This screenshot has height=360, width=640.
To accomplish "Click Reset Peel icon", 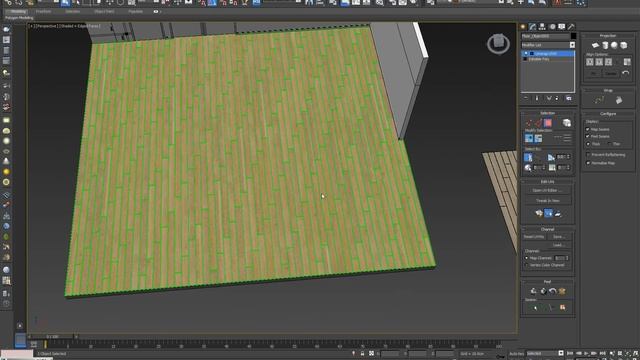I will click(553, 291).
